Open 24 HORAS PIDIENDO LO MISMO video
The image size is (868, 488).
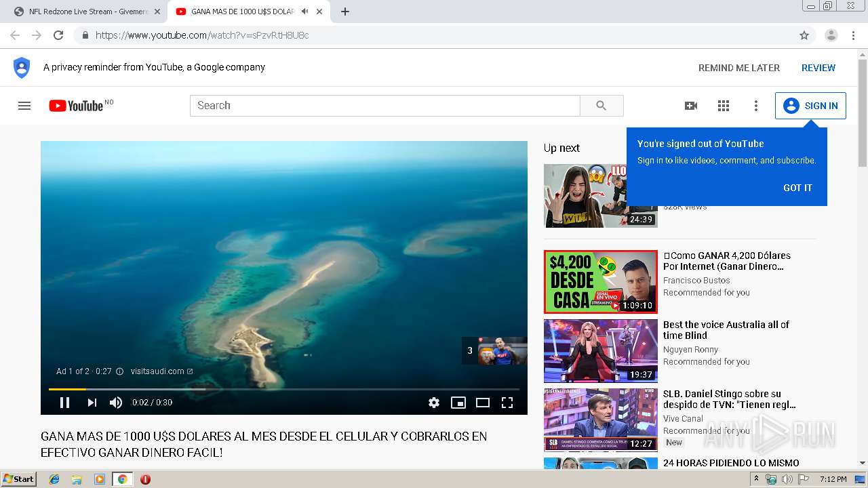point(731,463)
